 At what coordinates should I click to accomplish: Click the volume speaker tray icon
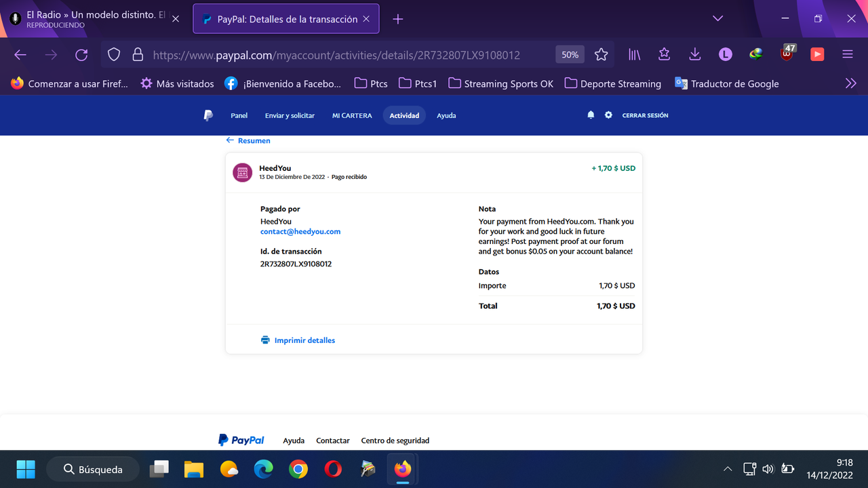[x=768, y=469]
